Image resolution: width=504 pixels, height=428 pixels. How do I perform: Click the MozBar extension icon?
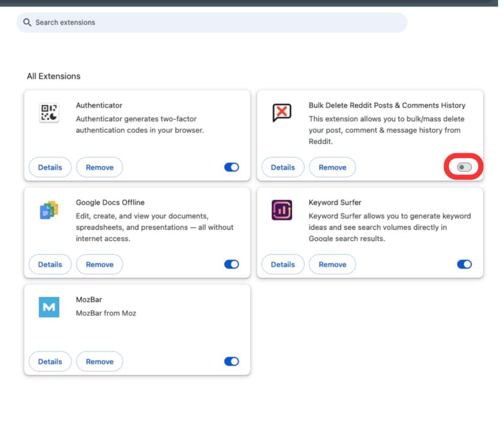47,307
